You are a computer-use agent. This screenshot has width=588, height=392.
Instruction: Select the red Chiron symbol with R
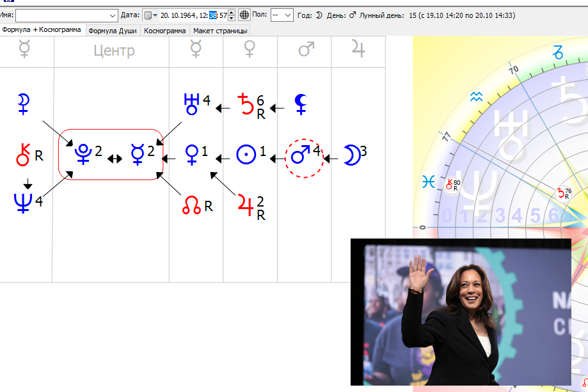(x=23, y=154)
